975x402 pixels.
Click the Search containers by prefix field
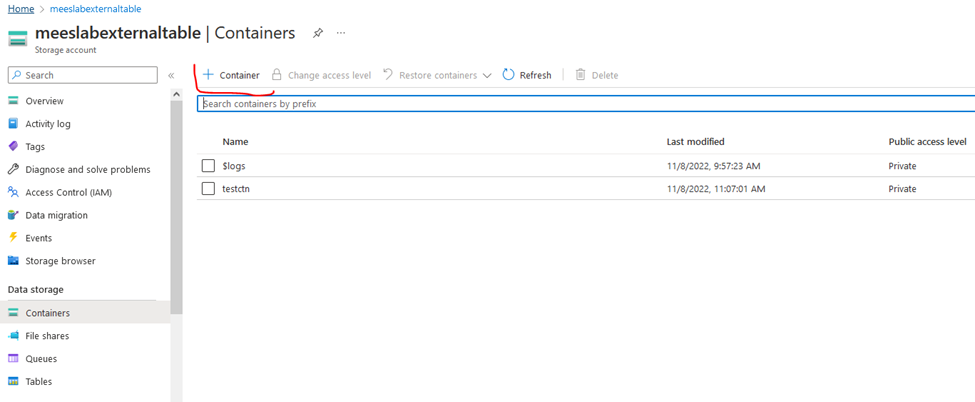coord(586,104)
